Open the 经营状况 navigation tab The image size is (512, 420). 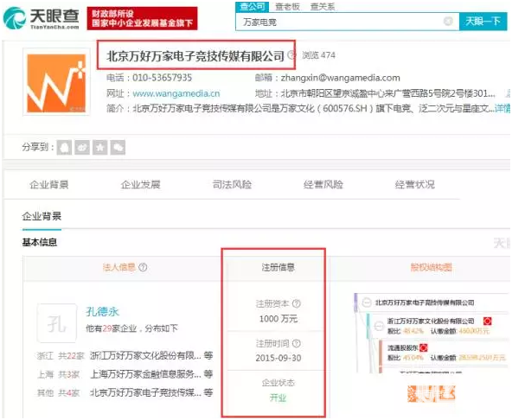(414, 185)
